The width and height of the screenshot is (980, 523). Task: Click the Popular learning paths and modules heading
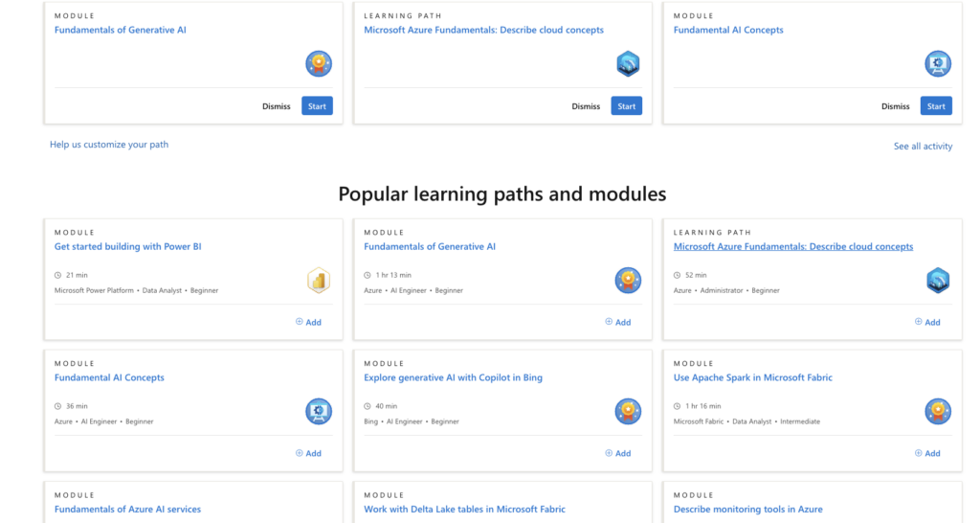point(502,193)
